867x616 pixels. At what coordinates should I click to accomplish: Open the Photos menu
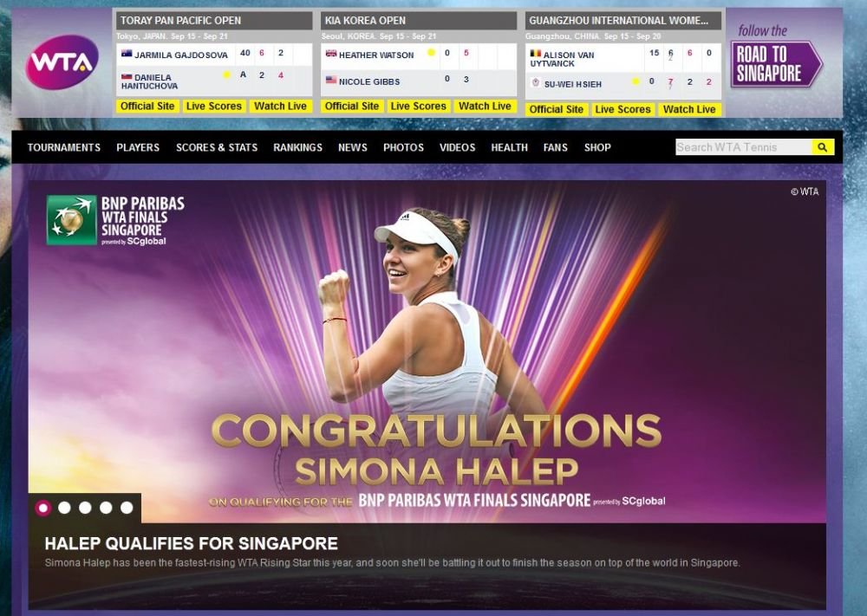click(404, 147)
